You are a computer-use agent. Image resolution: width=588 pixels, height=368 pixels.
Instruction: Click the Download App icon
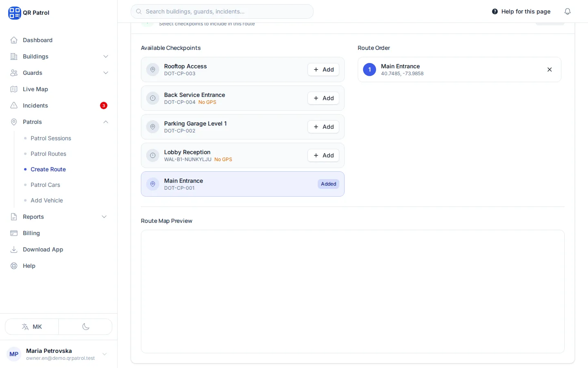tap(14, 249)
